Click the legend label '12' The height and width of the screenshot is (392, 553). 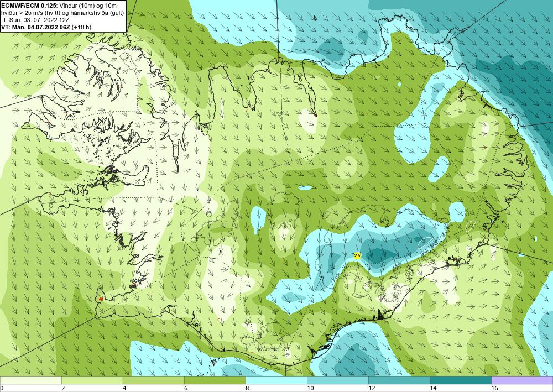click(x=372, y=388)
